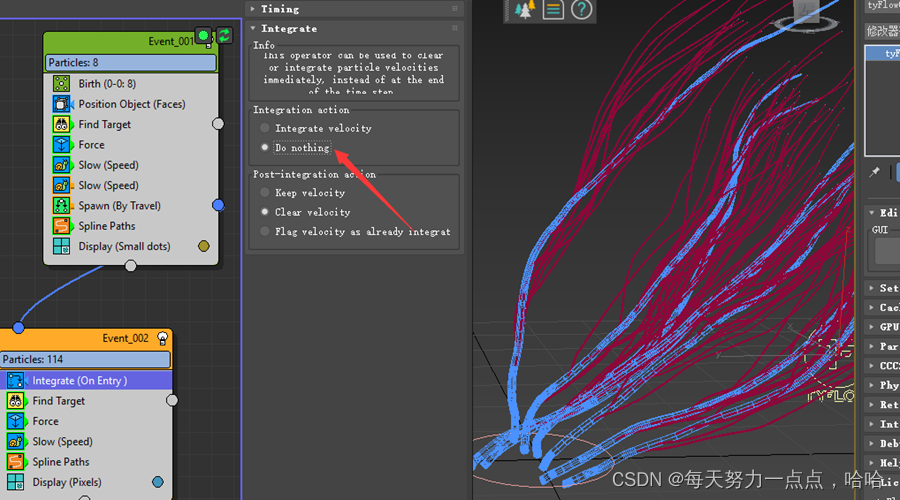The height and width of the screenshot is (500, 900).
Task: Click the Display (Pixels) operator icon
Action: [x=15, y=482]
